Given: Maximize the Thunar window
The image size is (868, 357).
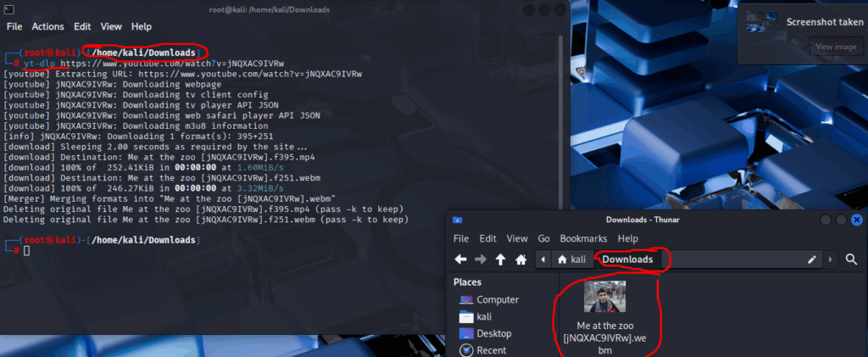Looking at the screenshot, I should 841,220.
